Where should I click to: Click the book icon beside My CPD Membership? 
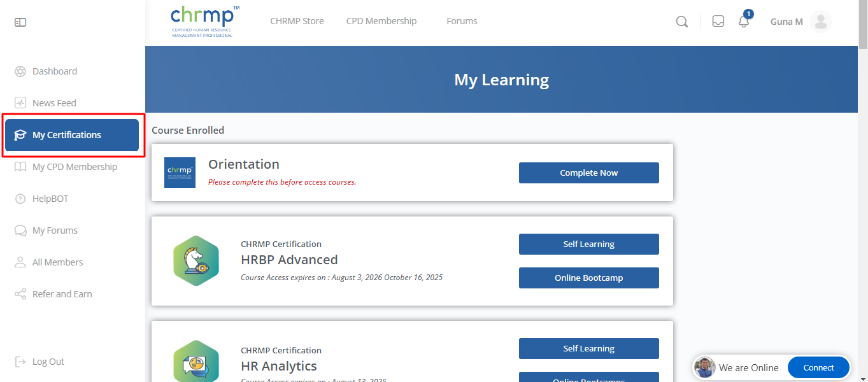[20, 167]
